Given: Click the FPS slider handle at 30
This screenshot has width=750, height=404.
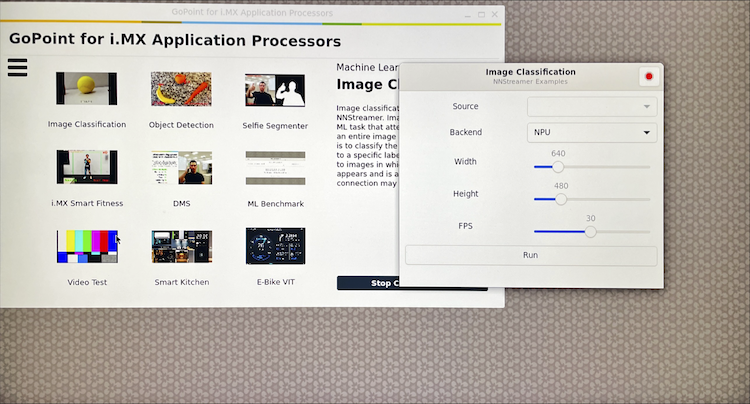Looking at the screenshot, I should pyautogui.click(x=591, y=232).
